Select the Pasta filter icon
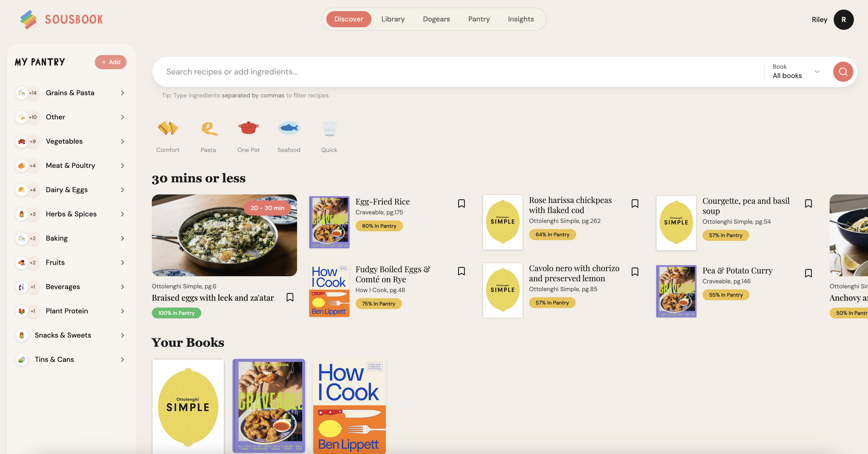The image size is (868, 454). [x=208, y=129]
